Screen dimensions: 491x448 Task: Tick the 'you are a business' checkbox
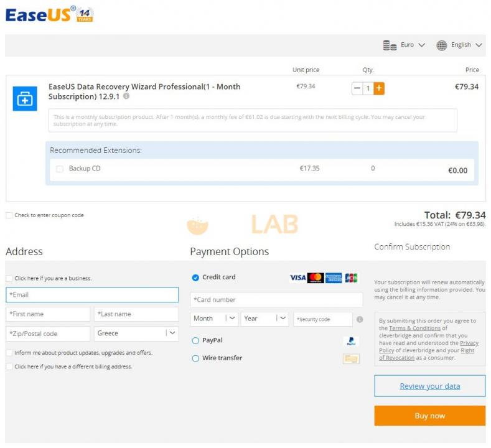[x=9, y=278]
